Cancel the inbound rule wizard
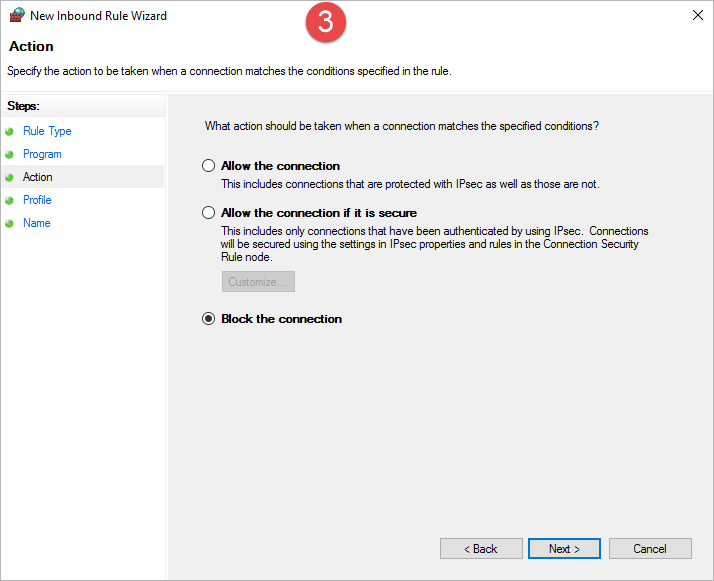The height and width of the screenshot is (581, 714). 650,549
